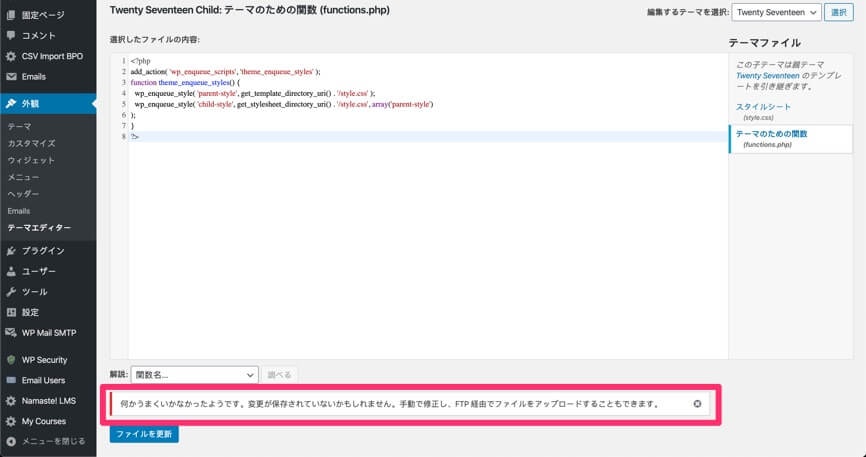Click code line 5 'child-style' enqueue
The image size is (866, 457).
tap(284, 104)
